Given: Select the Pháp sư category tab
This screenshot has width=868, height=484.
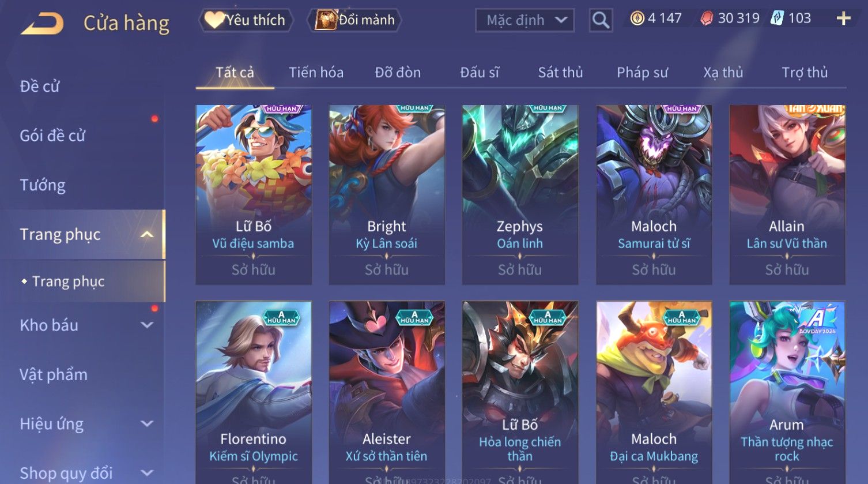Looking at the screenshot, I should pos(642,73).
